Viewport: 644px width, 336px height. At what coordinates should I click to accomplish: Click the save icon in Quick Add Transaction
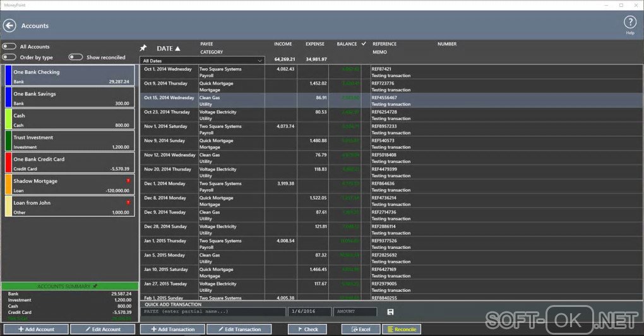[391, 312]
